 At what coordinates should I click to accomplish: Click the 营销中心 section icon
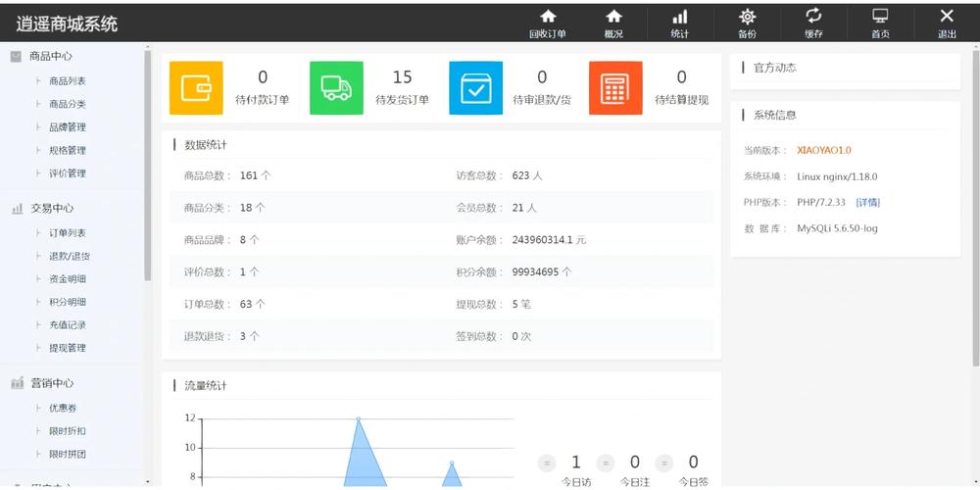(17, 383)
